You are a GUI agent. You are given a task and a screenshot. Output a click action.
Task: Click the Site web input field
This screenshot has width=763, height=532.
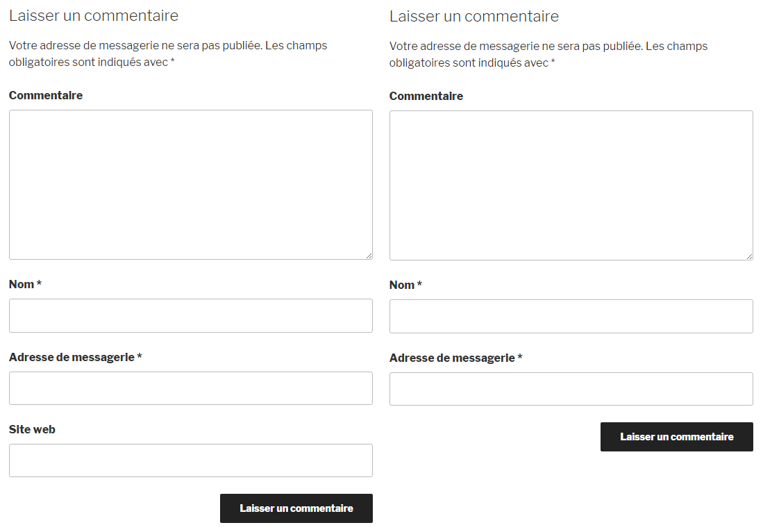pyautogui.click(x=190, y=460)
